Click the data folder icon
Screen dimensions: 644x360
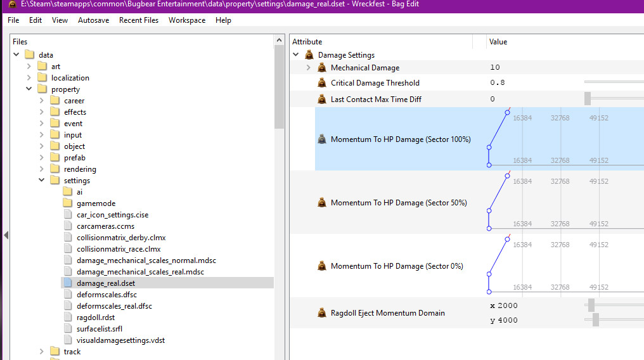click(30, 55)
